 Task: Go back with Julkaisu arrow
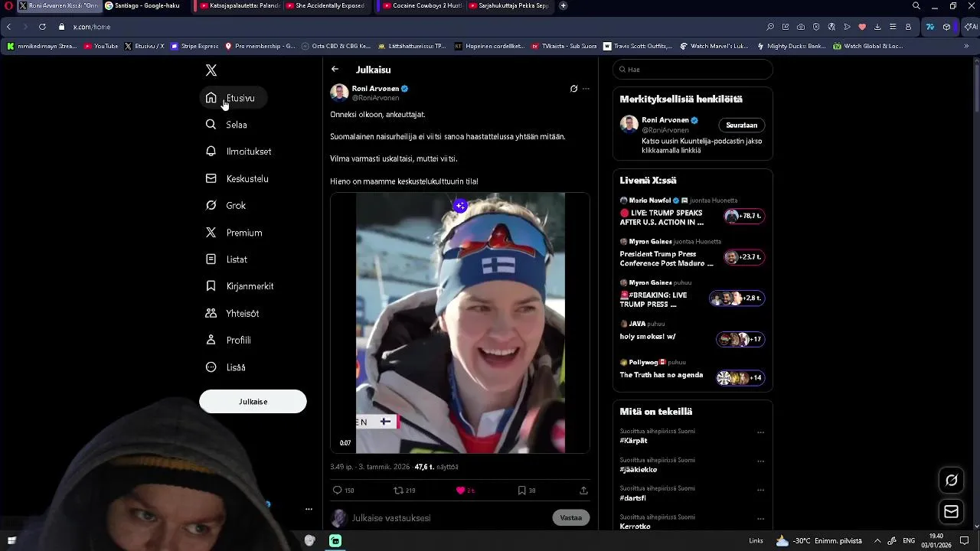[335, 69]
